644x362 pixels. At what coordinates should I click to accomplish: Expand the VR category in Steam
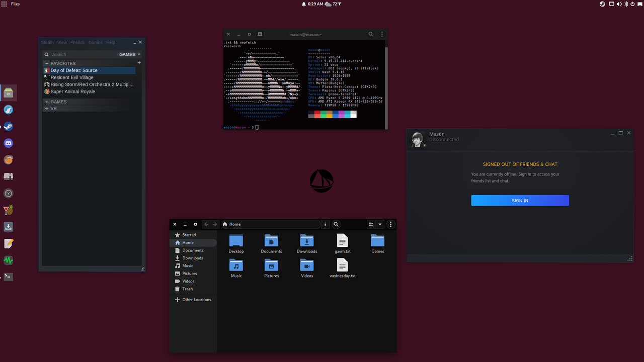coord(47,109)
